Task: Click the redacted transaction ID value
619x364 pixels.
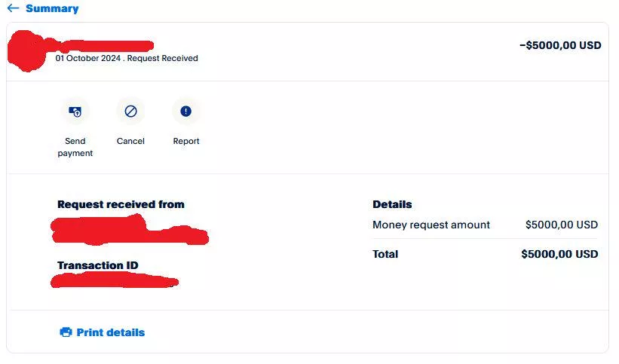Action: point(115,282)
